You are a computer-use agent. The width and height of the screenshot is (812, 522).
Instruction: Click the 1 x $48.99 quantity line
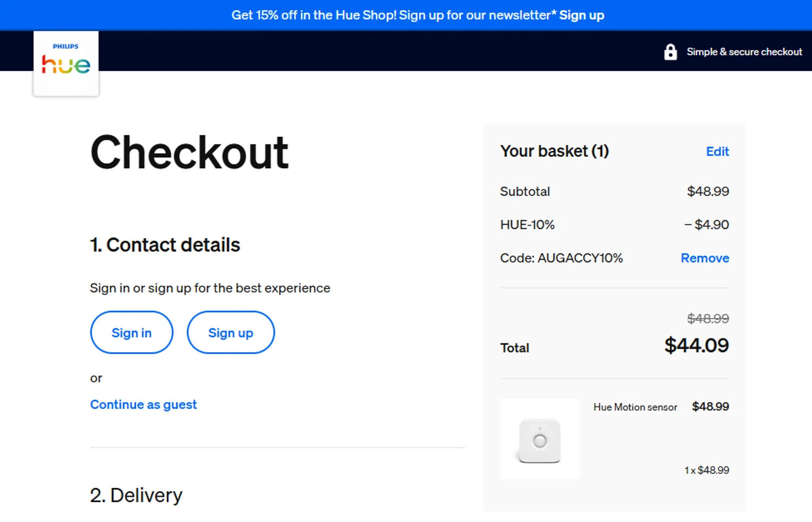coord(706,470)
